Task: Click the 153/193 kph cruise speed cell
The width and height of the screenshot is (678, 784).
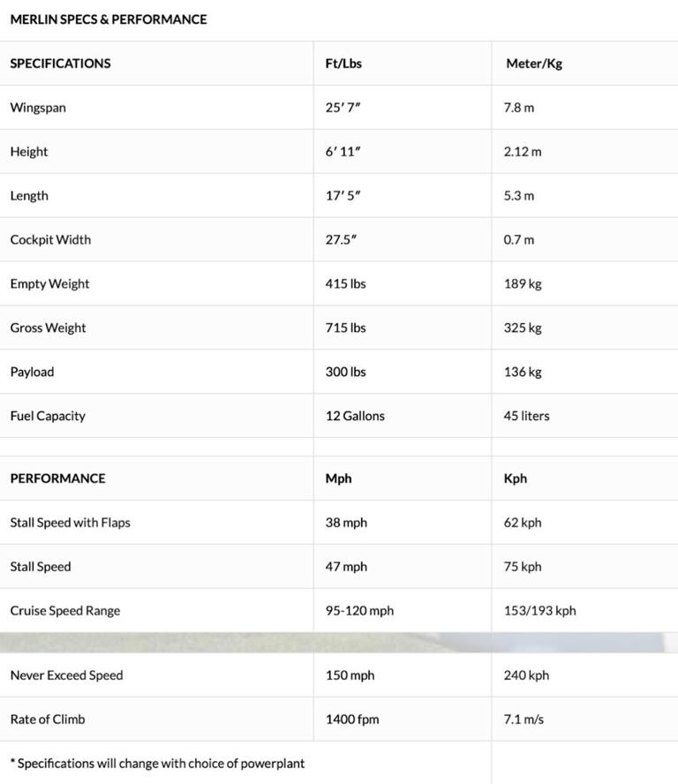Action: [x=539, y=611]
